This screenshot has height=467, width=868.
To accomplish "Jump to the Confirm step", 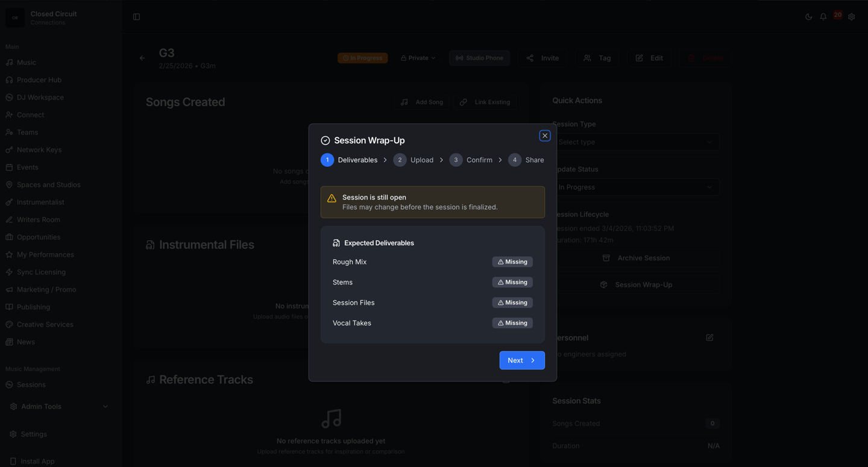I will point(471,160).
